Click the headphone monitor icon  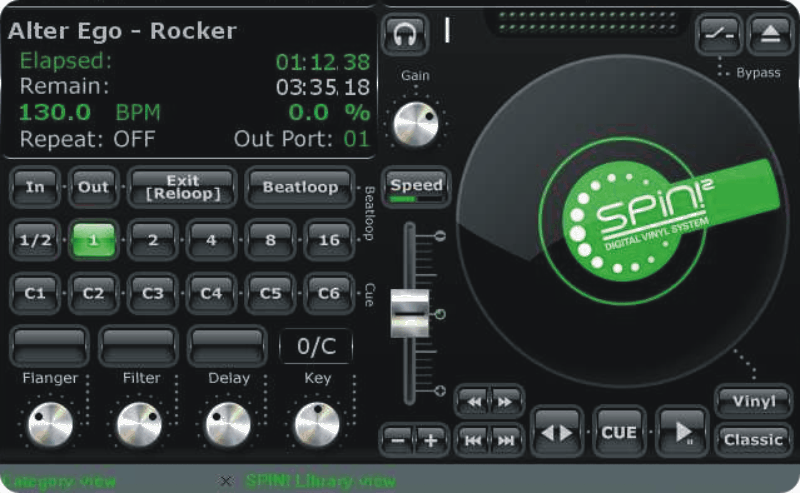click(404, 32)
